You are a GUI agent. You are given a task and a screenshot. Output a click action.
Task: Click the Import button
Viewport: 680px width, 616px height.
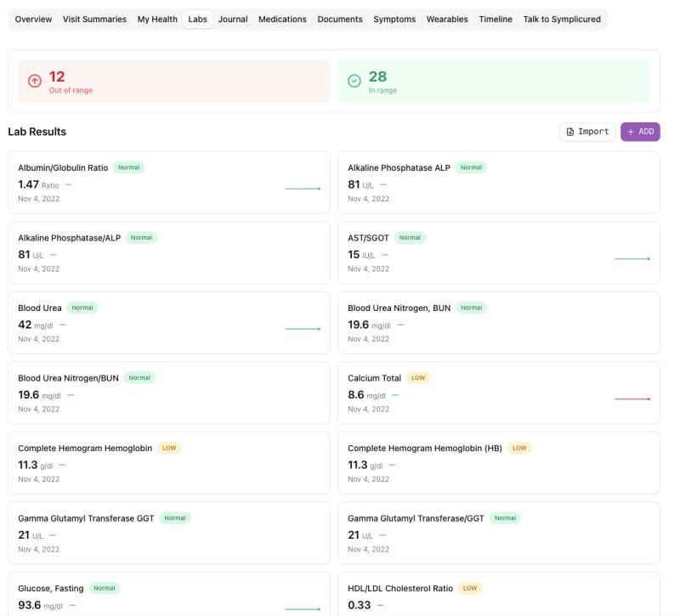coord(587,132)
